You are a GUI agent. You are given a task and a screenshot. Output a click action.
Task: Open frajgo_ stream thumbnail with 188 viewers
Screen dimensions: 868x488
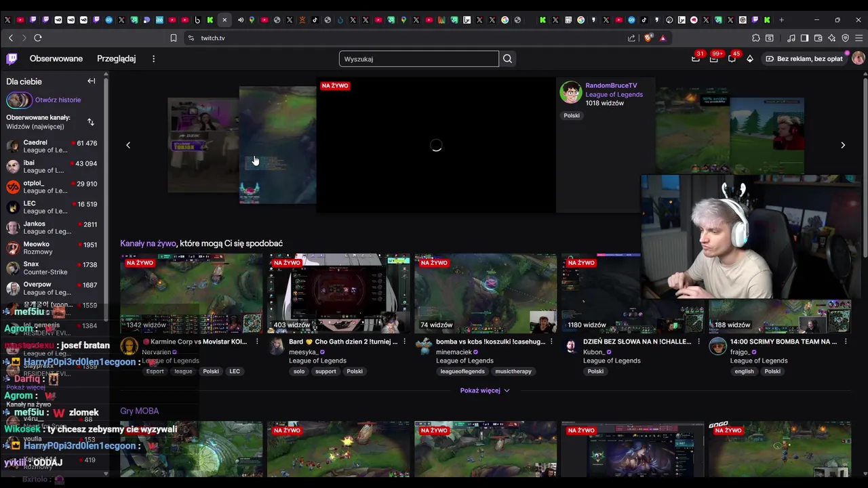point(780,317)
